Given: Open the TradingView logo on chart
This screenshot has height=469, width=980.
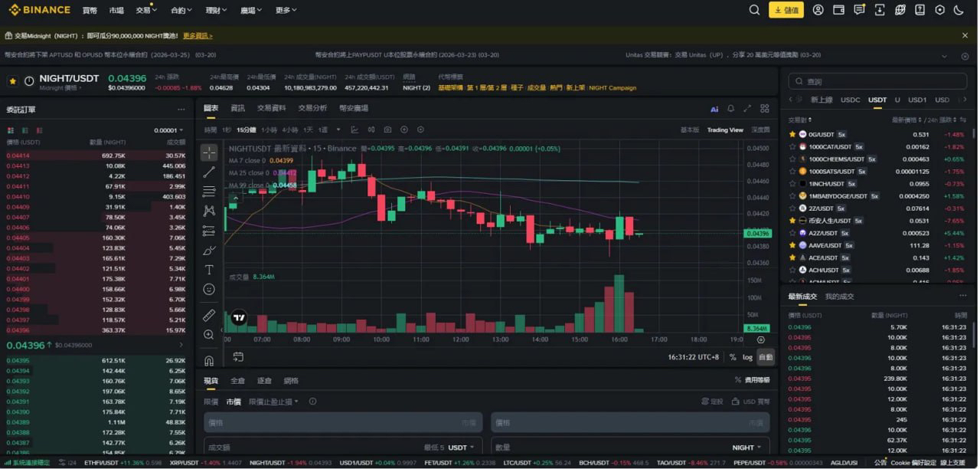Looking at the screenshot, I should (239, 317).
